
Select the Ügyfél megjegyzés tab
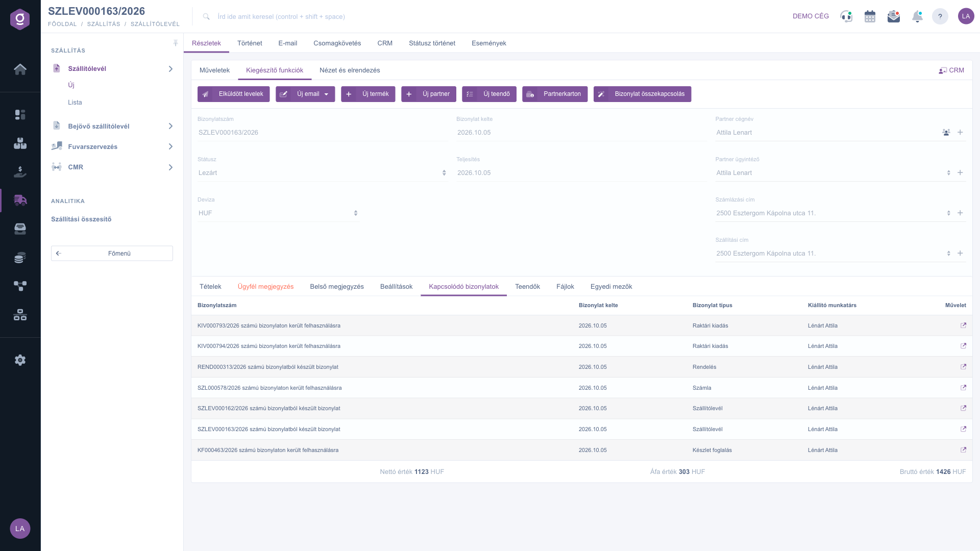click(x=265, y=287)
